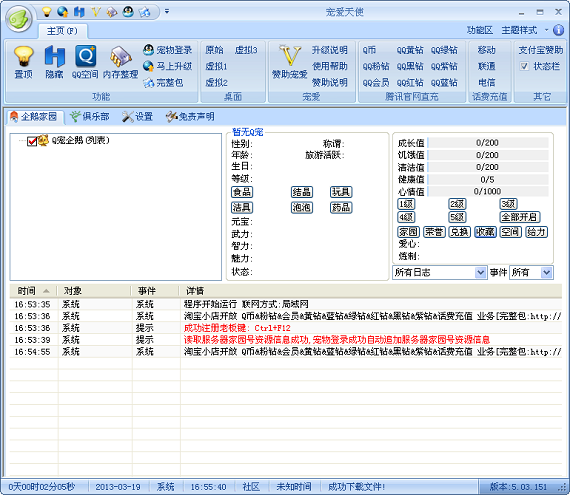Select the 虚拟1 desktop option
Image resolution: width=570 pixels, height=495 pixels.
(216, 67)
